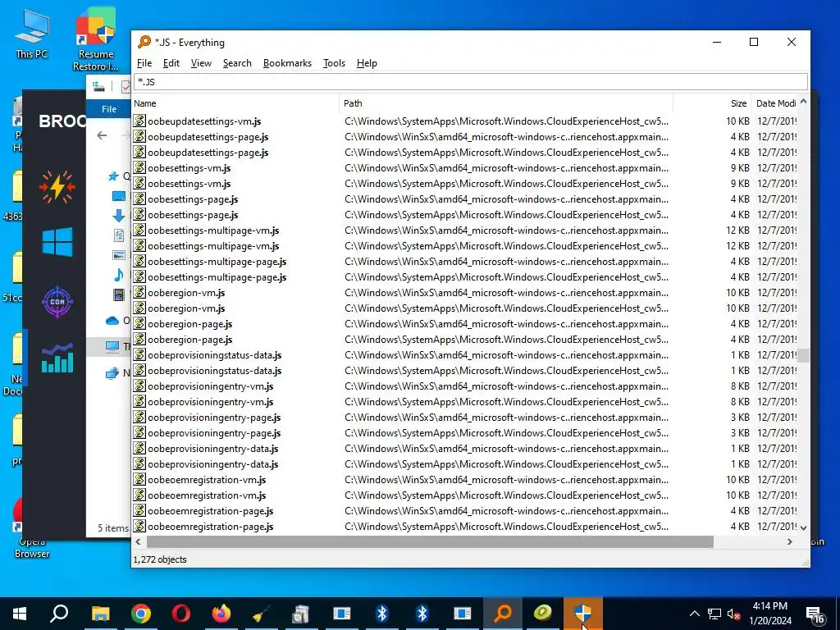
Task: Click the Back arrow in File Explorer
Action: [x=102, y=135]
